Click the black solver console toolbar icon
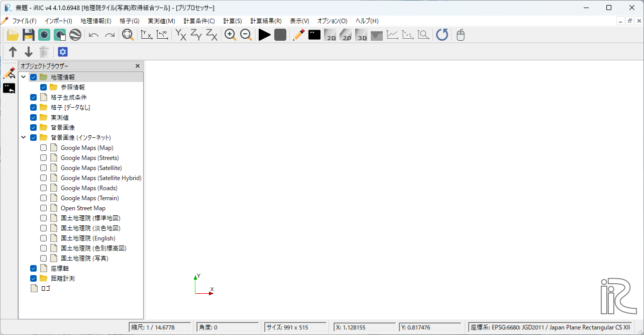 [x=314, y=35]
